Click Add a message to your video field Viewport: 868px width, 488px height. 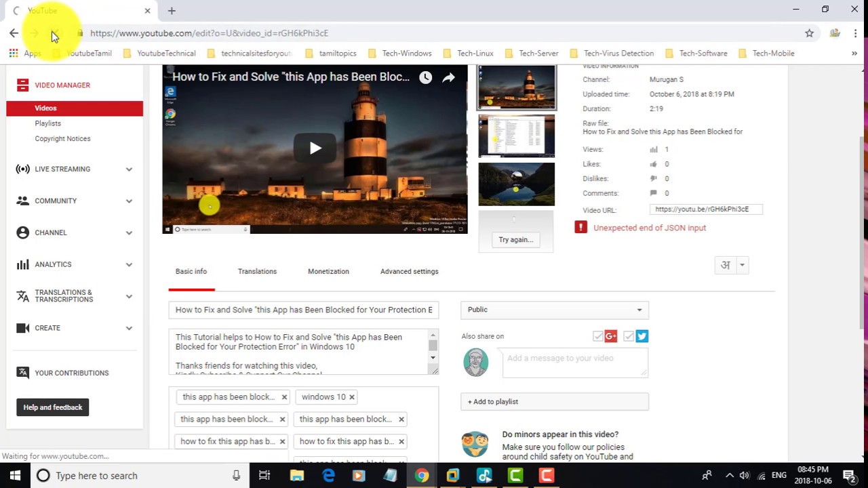(x=575, y=363)
